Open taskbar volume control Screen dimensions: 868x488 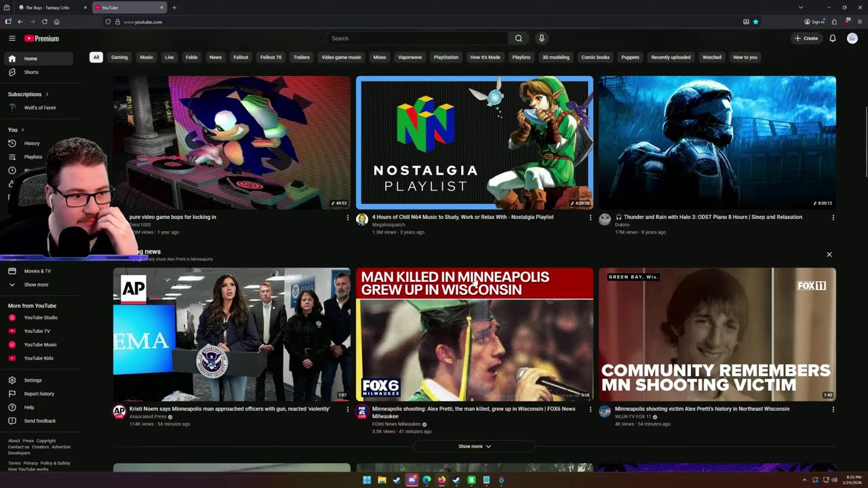[834, 480]
